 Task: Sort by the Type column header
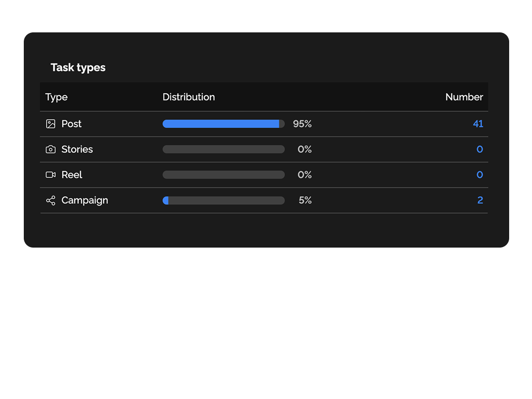pyautogui.click(x=56, y=97)
